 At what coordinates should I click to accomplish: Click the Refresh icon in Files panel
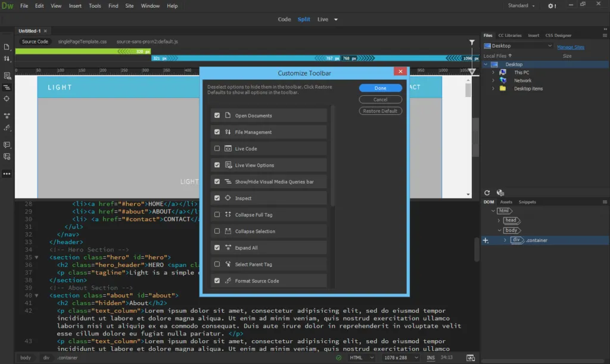(x=487, y=193)
